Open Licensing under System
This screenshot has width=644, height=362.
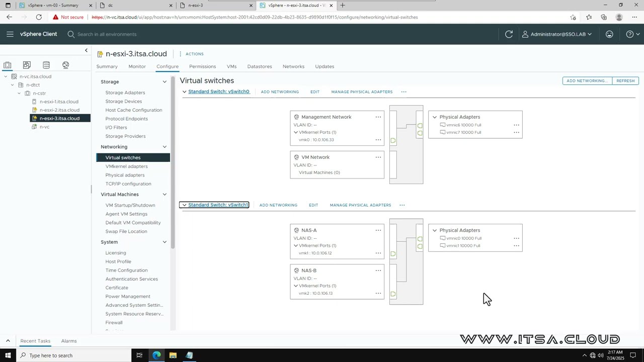pos(116,253)
